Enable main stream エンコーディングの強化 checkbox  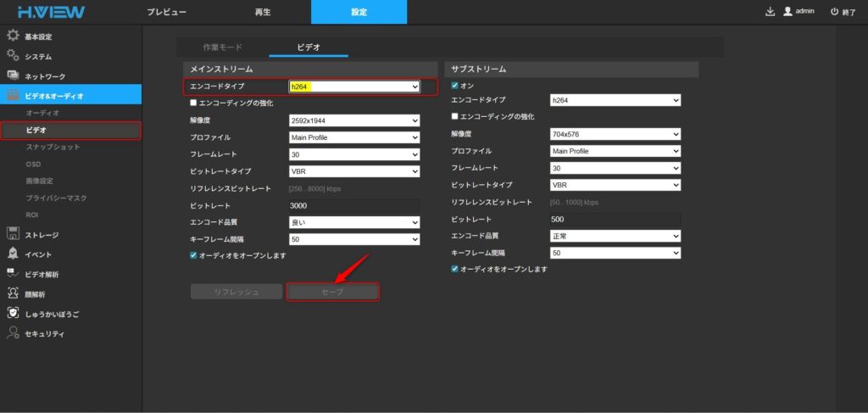click(x=193, y=103)
